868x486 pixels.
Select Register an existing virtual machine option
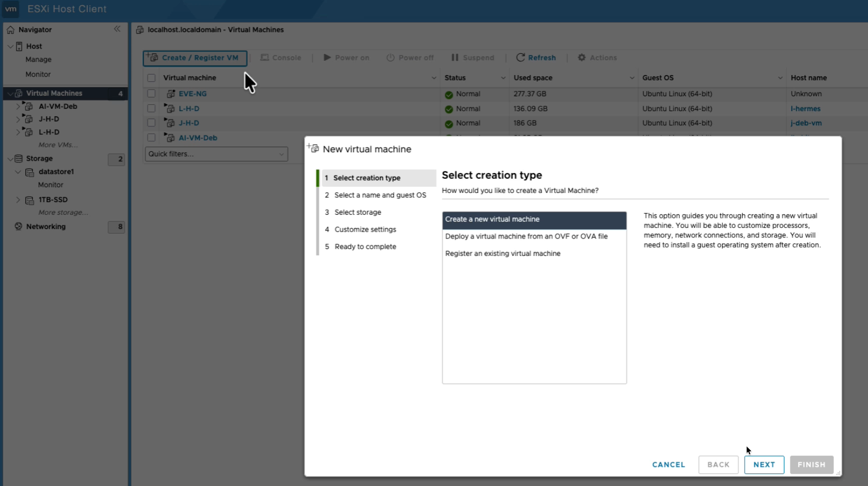(534, 254)
